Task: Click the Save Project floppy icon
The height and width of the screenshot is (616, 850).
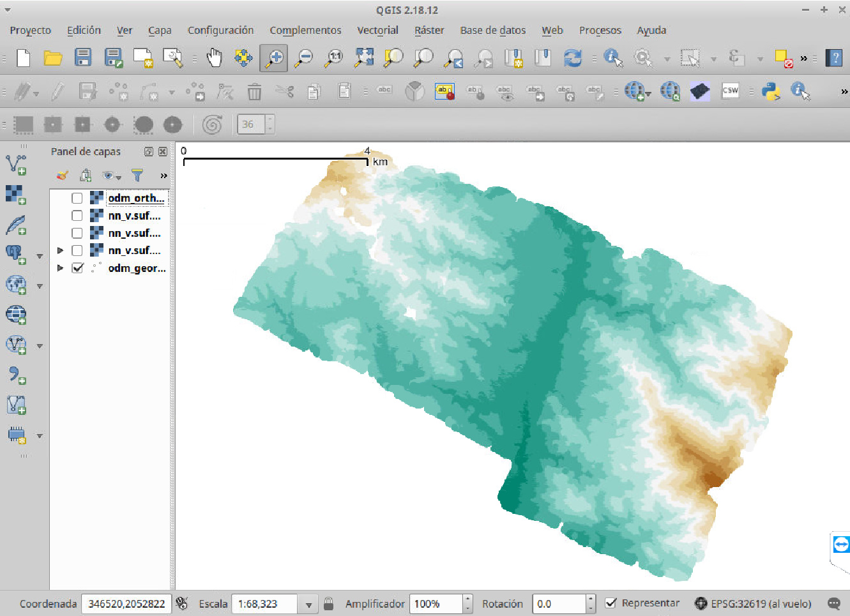Action: tap(83, 58)
